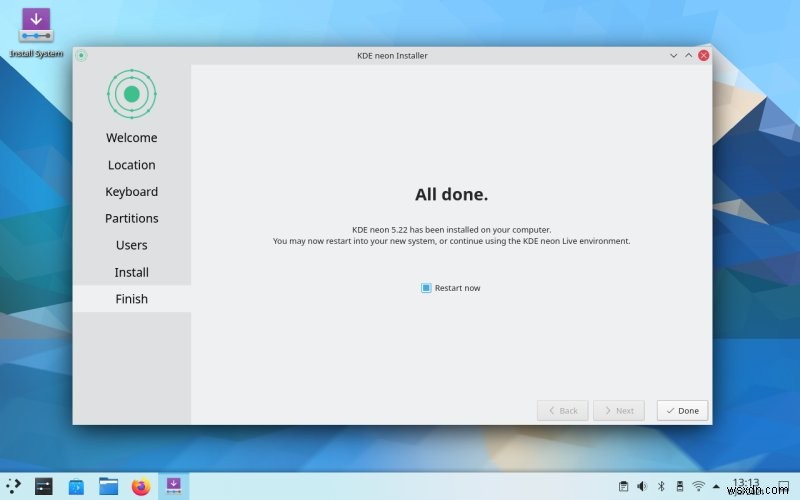Select the Location step in sidebar
Screen dimensions: 800x500
(x=132, y=165)
